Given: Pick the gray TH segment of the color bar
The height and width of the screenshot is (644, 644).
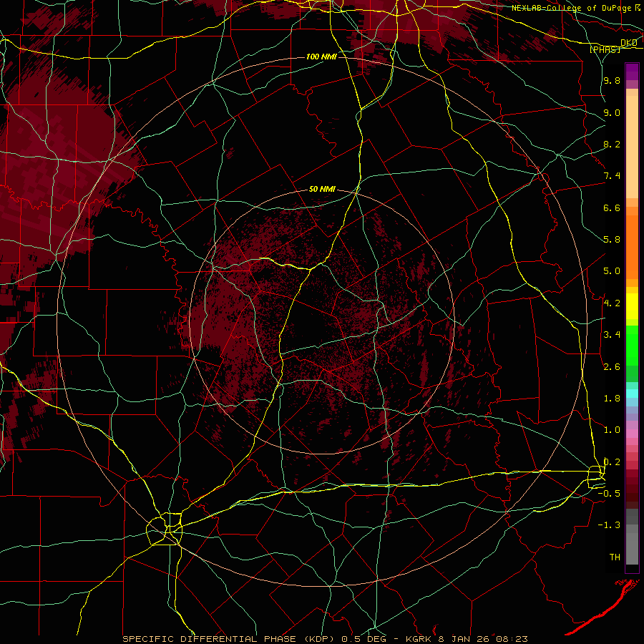Looking at the screenshot, I should click(632, 548).
